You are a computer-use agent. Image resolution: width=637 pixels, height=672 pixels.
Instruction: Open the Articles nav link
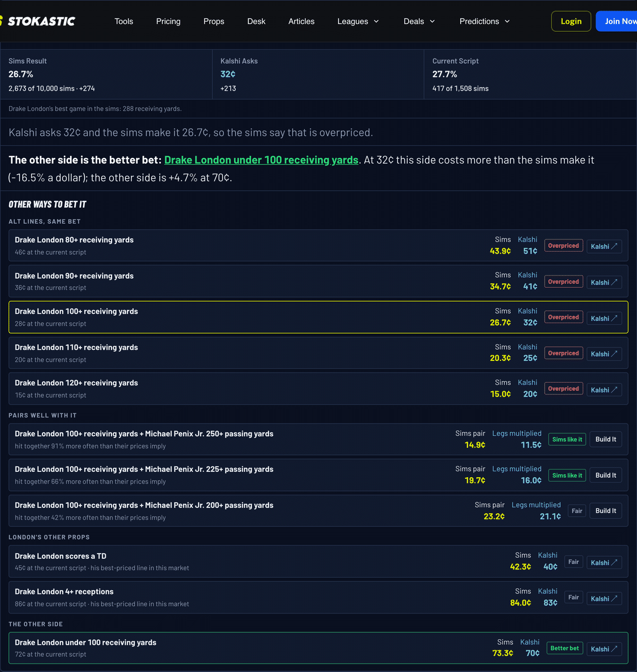[x=302, y=21]
